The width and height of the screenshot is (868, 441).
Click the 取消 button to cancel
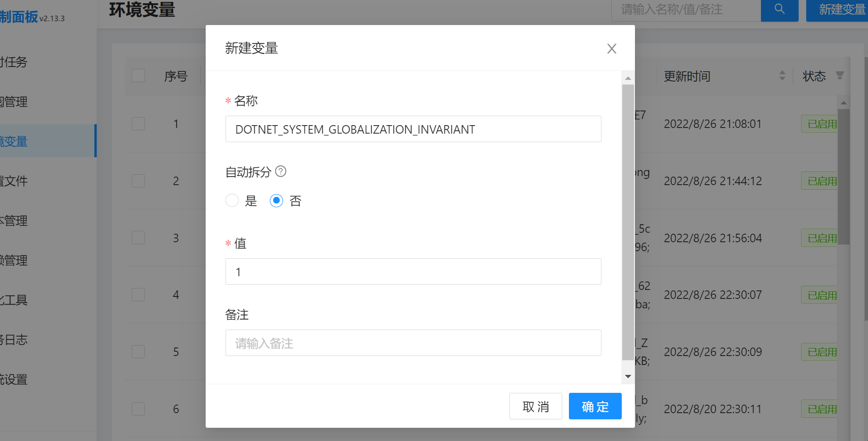(x=536, y=406)
